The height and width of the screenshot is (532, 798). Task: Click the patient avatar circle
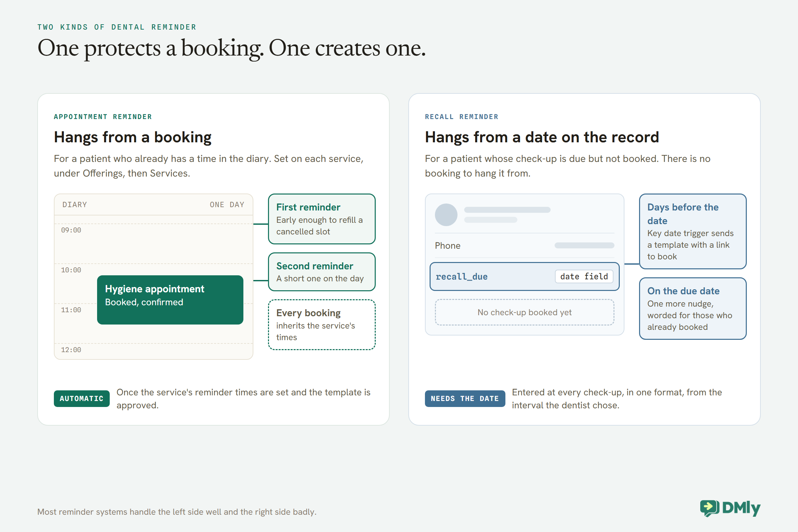pos(446,215)
